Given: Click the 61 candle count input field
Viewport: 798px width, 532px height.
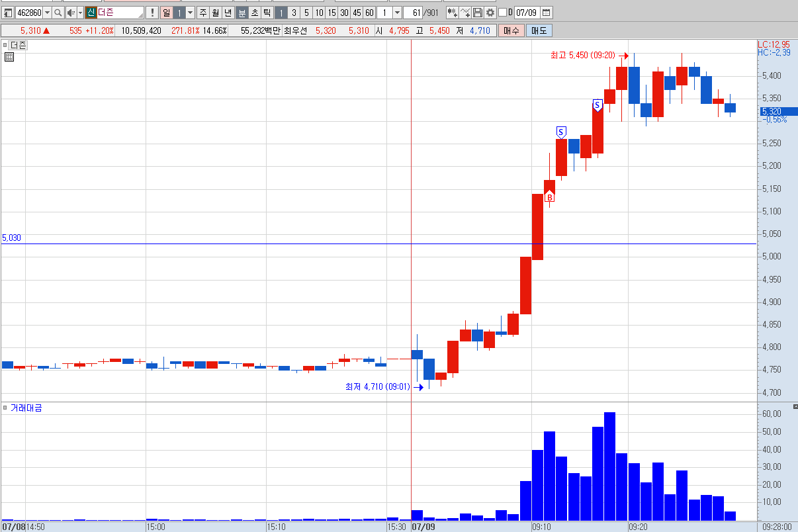Looking at the screenshot, I should pyautogui.click(x=414, y=13).
